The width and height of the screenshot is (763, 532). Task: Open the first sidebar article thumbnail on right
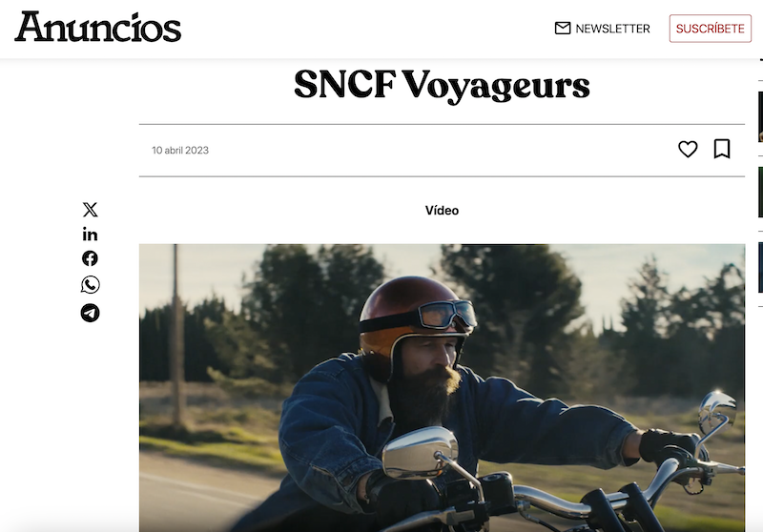[x=760, y=116]
